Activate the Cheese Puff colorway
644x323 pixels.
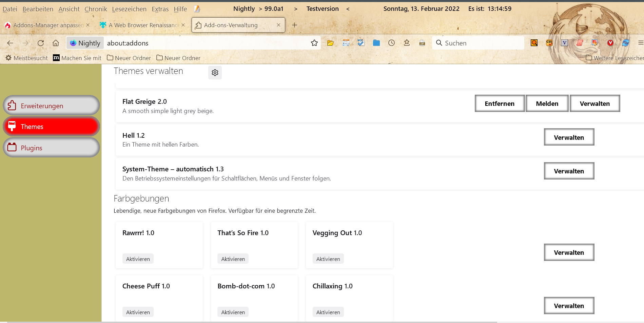pyautogui.click(x=138, y=312)
